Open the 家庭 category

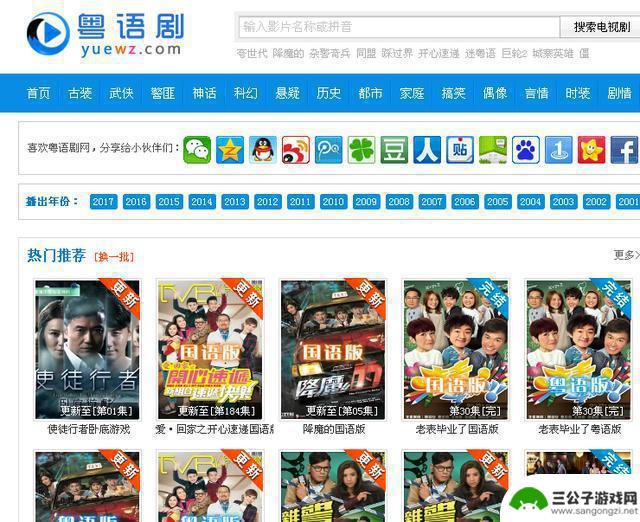(412, 93)
